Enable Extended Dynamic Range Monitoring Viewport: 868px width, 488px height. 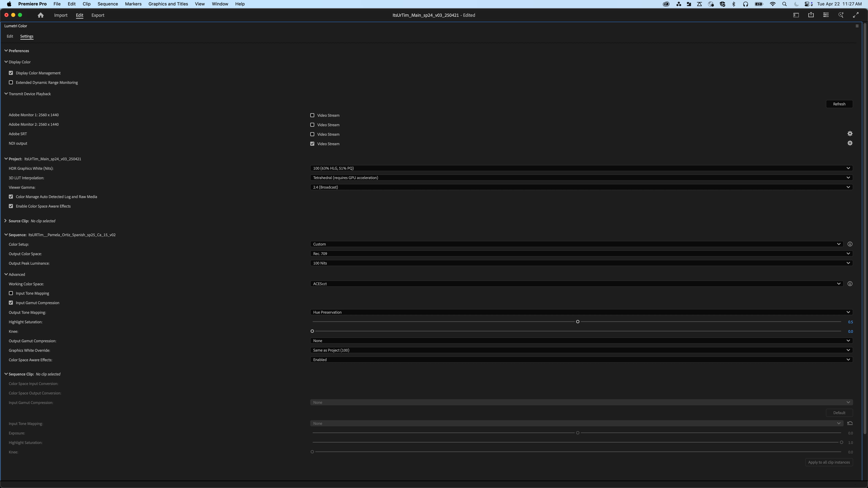(x=11, y=83)
